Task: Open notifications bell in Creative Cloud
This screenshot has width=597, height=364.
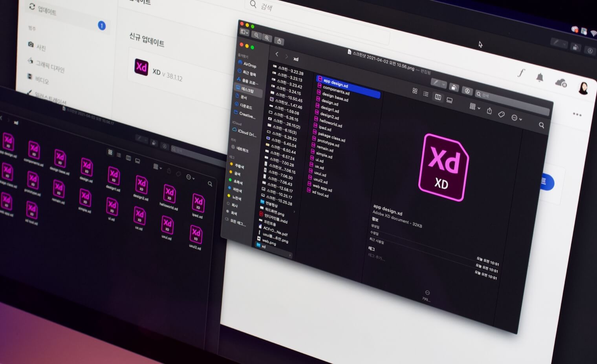Action: (x=540, y=77)
